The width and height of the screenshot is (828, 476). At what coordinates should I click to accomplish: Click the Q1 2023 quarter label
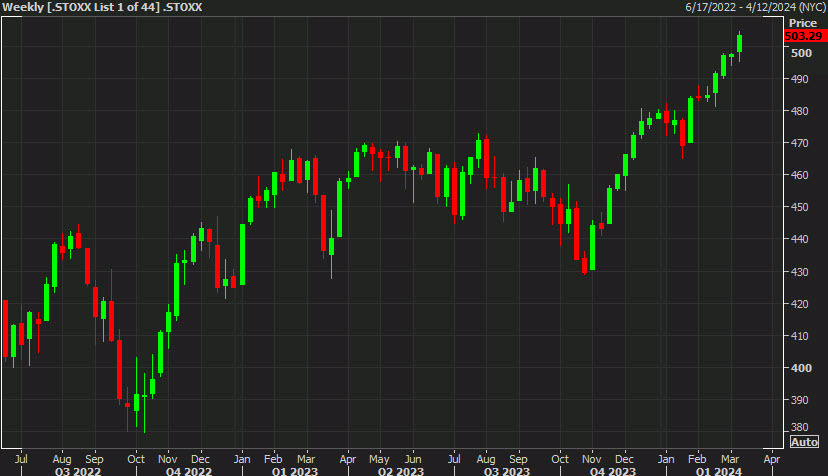295,471
